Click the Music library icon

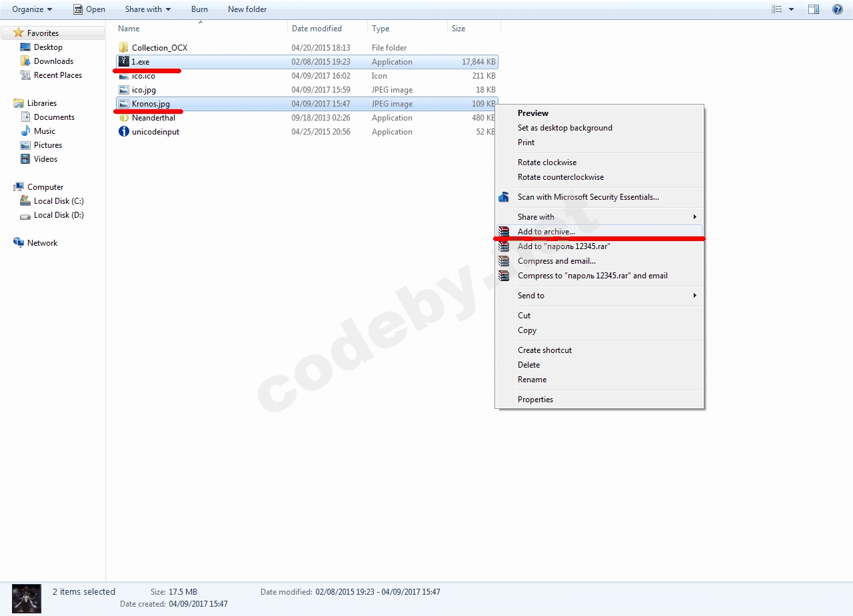coord(25,131)
